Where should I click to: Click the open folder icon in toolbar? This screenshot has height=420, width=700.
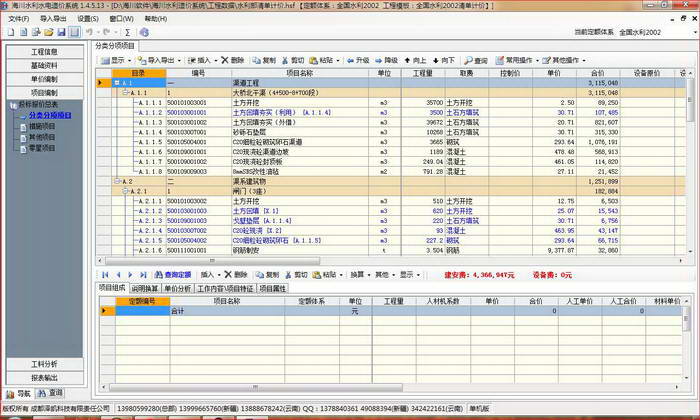pos(49,32)
